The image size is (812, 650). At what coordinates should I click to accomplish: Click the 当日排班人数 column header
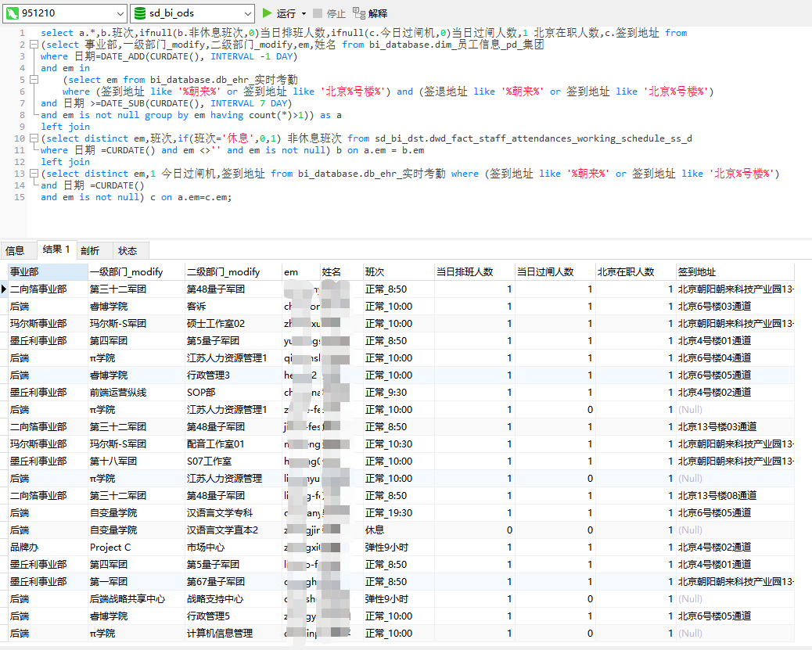474,272
